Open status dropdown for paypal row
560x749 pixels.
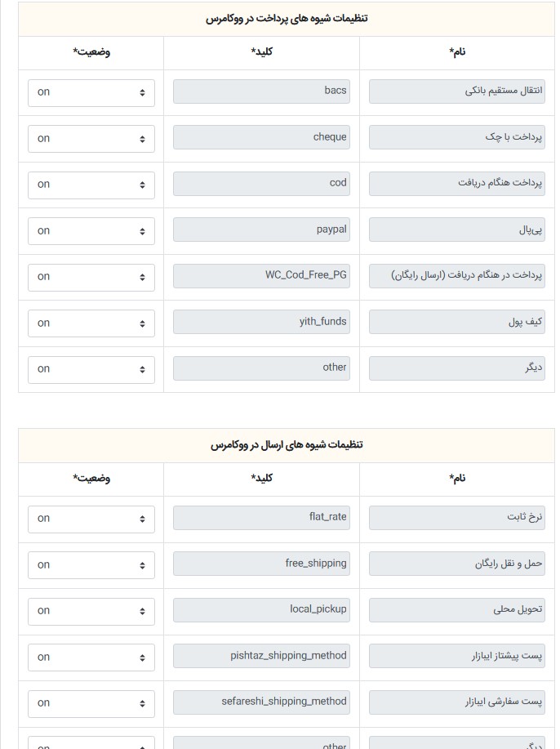pos(91,230)
